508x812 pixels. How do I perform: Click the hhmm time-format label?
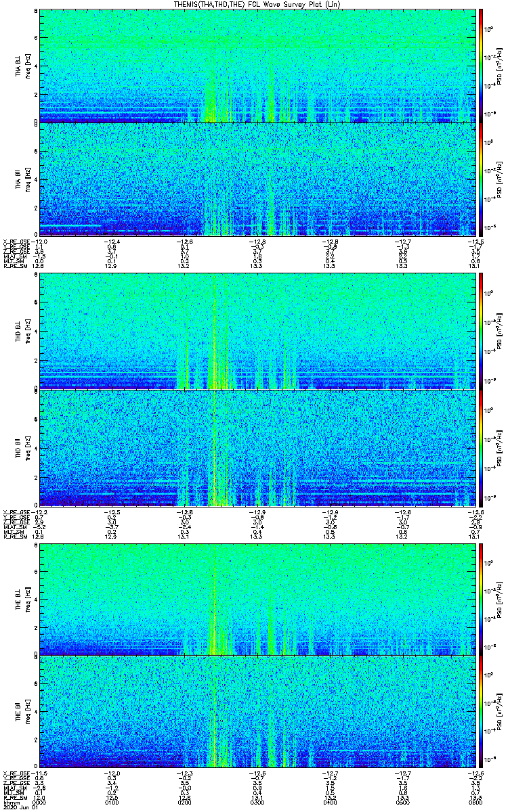tap(11, 802)
